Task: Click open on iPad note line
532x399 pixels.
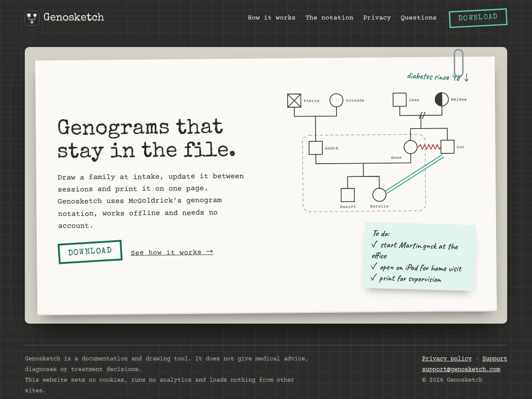Action: pos(416,267)
